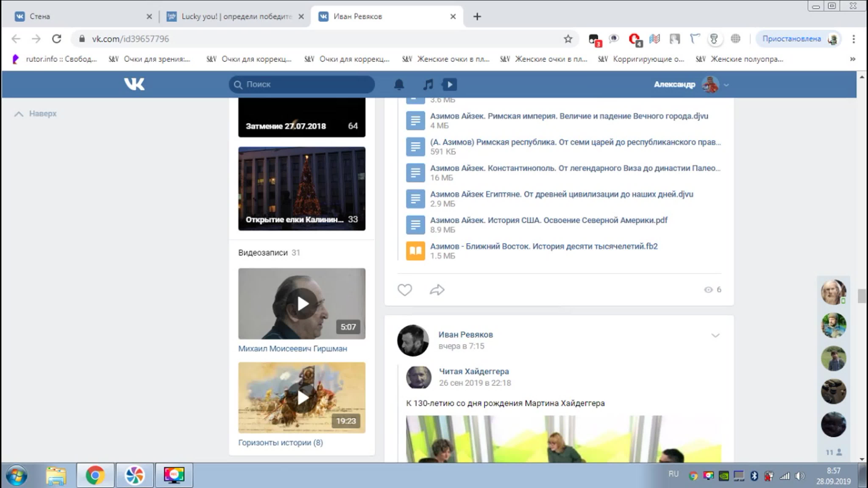Bookmark this page with the star icon
The image size is (868, 488).
point(568,39)
